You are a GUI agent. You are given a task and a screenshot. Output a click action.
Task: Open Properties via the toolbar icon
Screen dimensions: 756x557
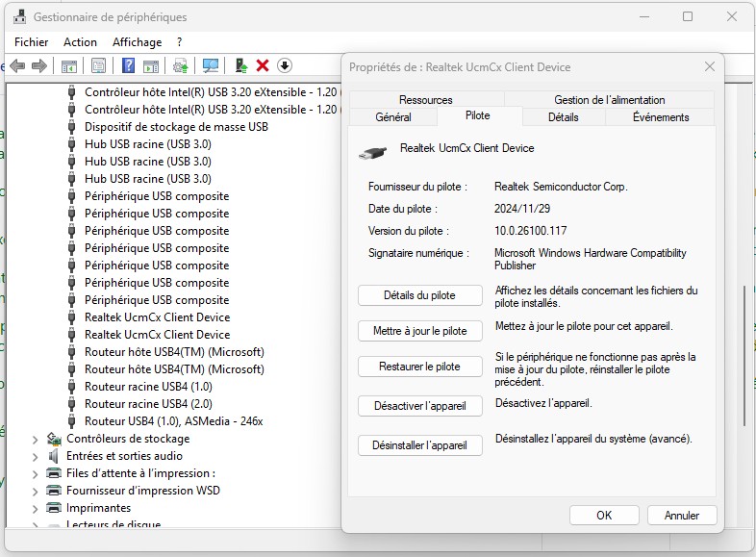98,65
